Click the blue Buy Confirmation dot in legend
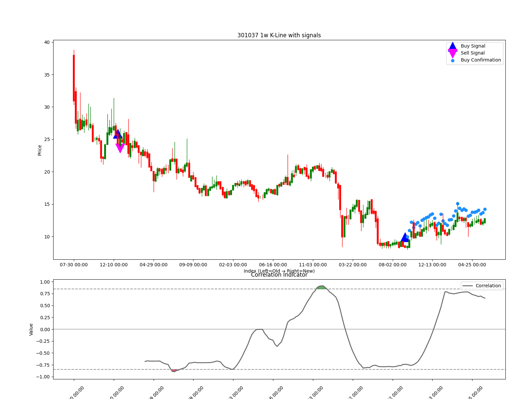Screen dimensions: 532x399 (453, 61)
